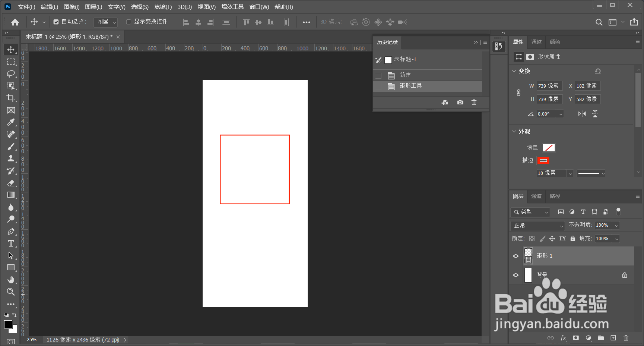Hide the 矩形 1 layer
Screen dimensions: 644x346
(x=516, y=256)
